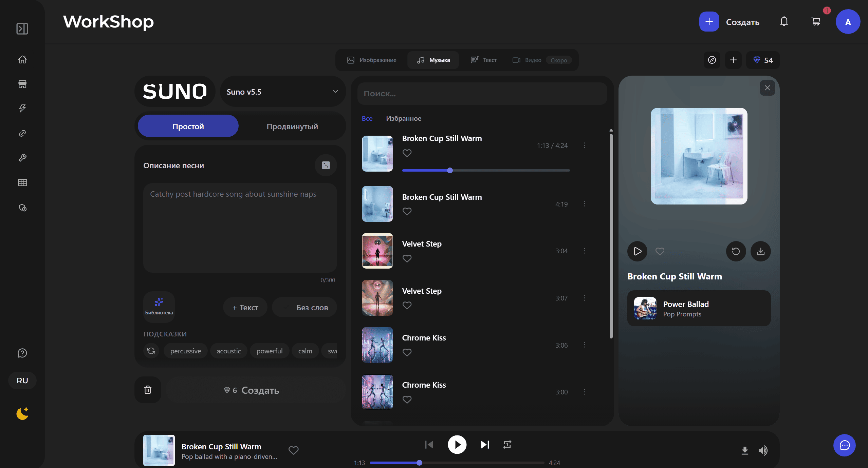This screenshot has height=468, width=868.
Task: Focus the Поиск search field
Action: [482, 94]
